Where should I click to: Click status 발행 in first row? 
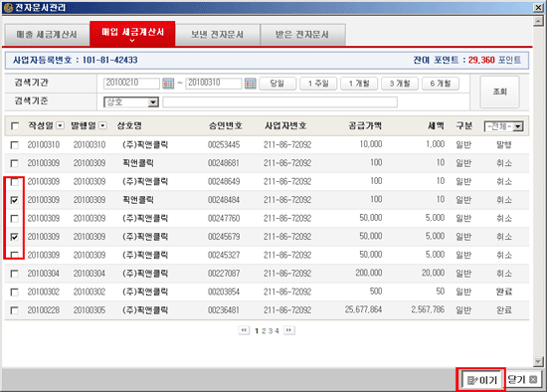pyautogui.click(x=504, y=144)
